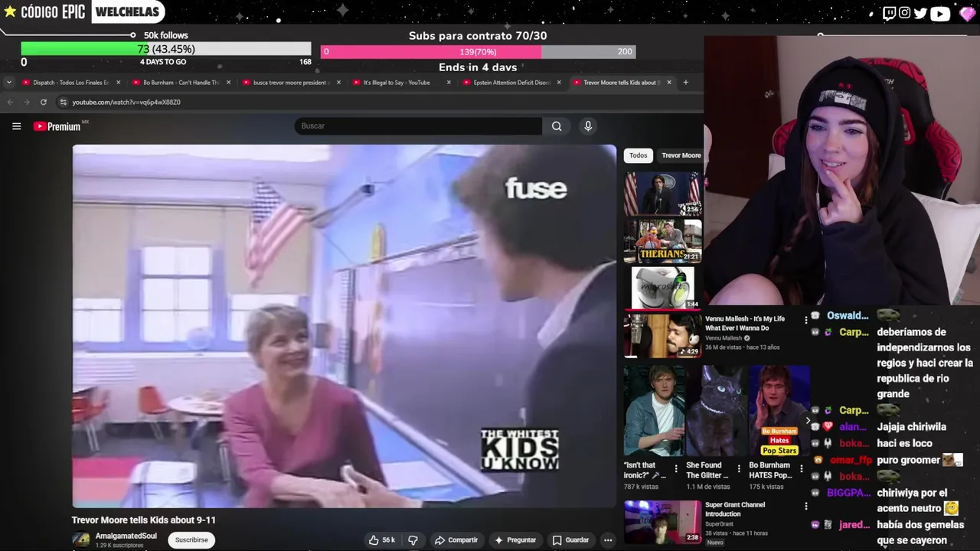Click the main video player frame
This screenshot has width=980, height=551.
(344, 326)
